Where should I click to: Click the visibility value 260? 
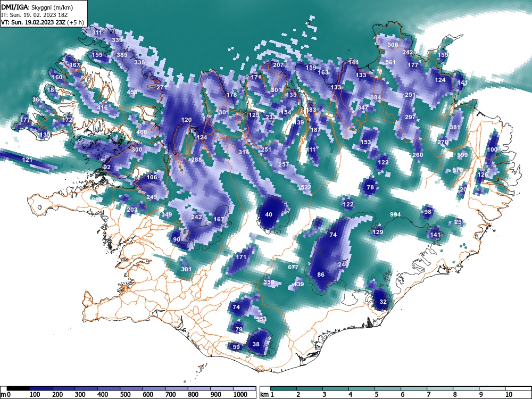tap(418, 155)
